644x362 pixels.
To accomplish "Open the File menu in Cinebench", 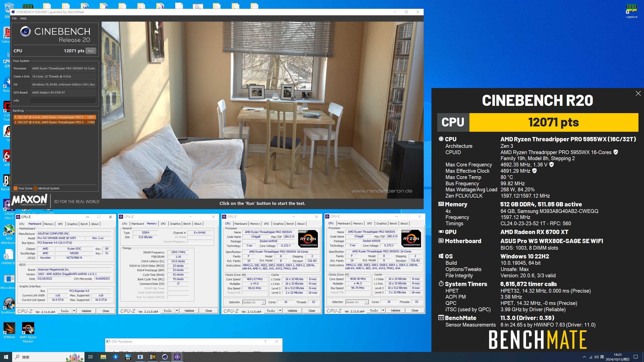I will coord(14,18).
